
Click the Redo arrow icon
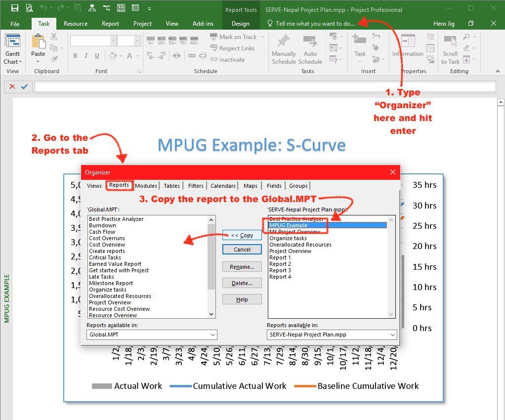pyautogui.click(x=61, y=8)
